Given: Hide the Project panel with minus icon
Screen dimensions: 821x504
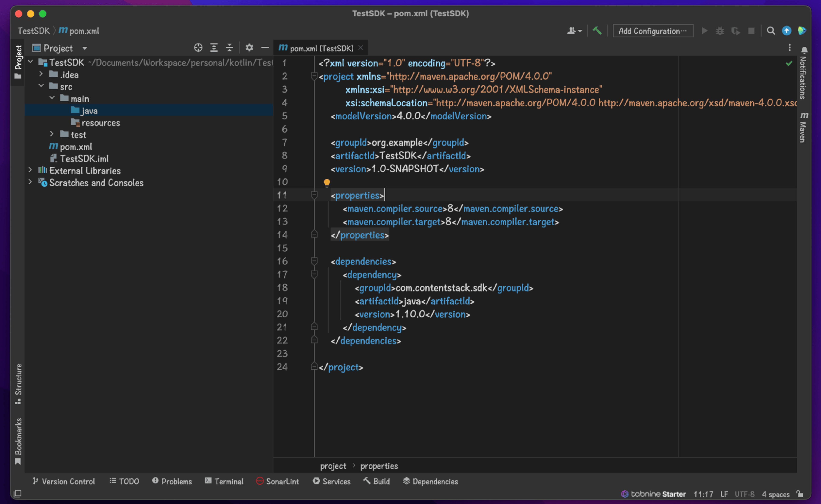Looking at the screenshot, I should pos(265,48).
